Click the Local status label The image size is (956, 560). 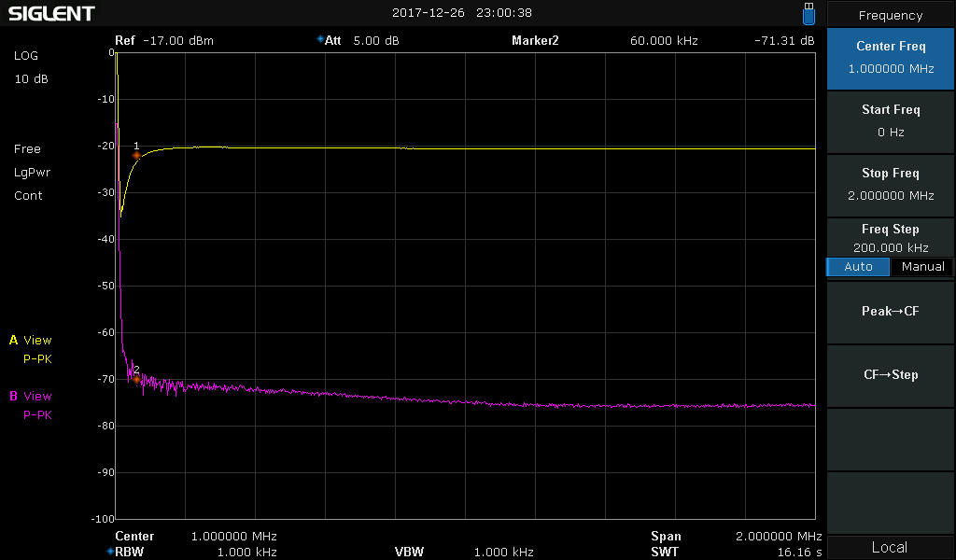(x=890, y=547)
